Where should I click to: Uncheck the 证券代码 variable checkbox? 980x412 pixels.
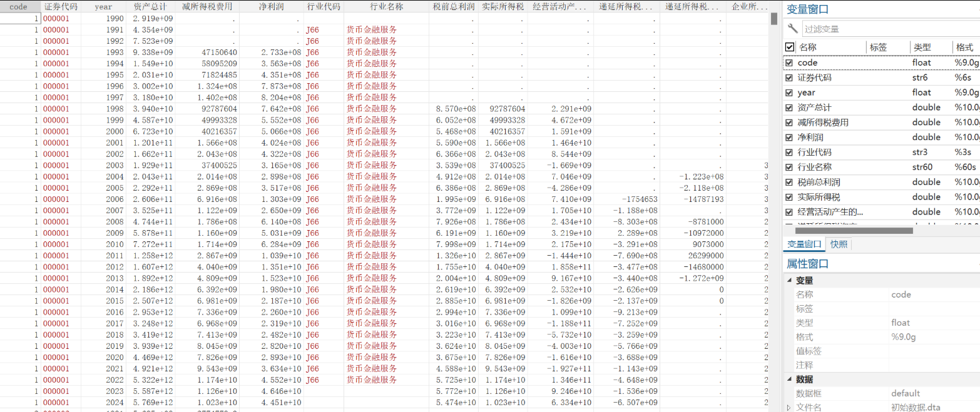[x=789, y=78]
